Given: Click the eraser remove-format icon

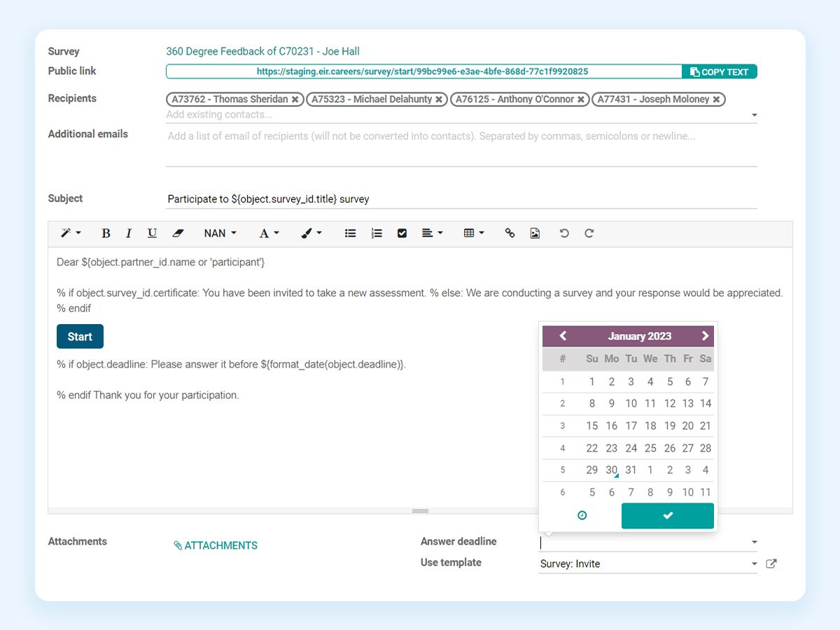Looking at the screenshot, I should (x=177, y=233).
